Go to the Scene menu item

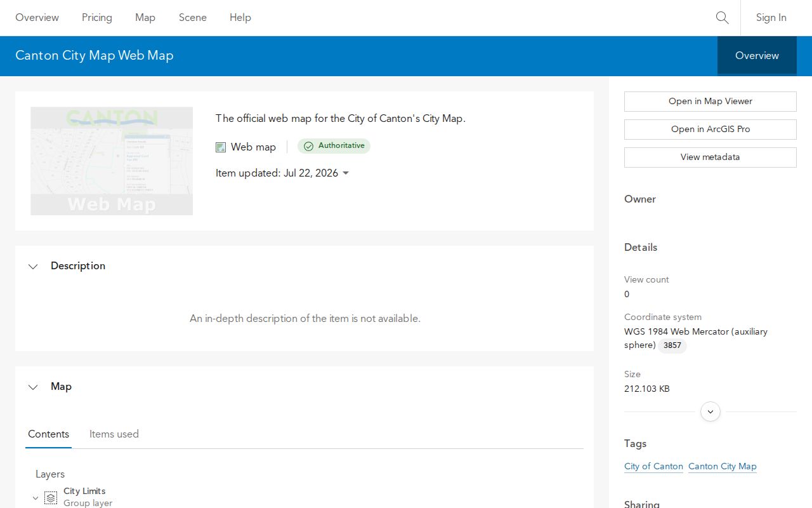[193, 18]
